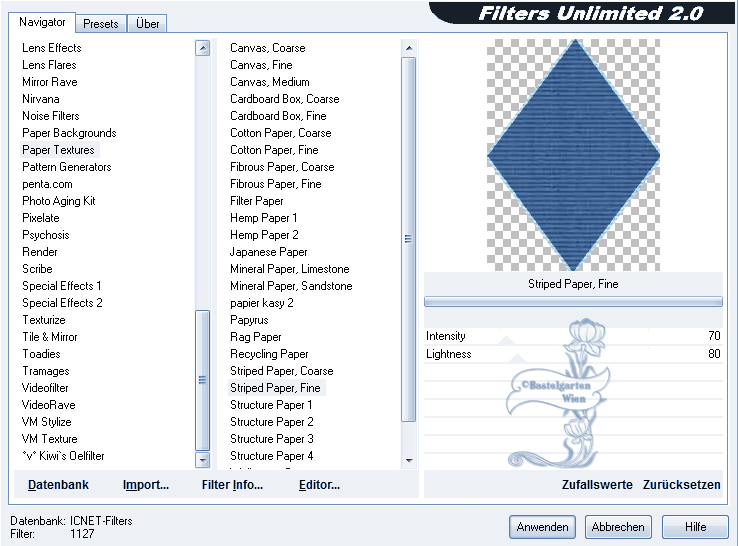Open the Datenbank menu
The height and width of the screenshot is (546, 738).
58,485
